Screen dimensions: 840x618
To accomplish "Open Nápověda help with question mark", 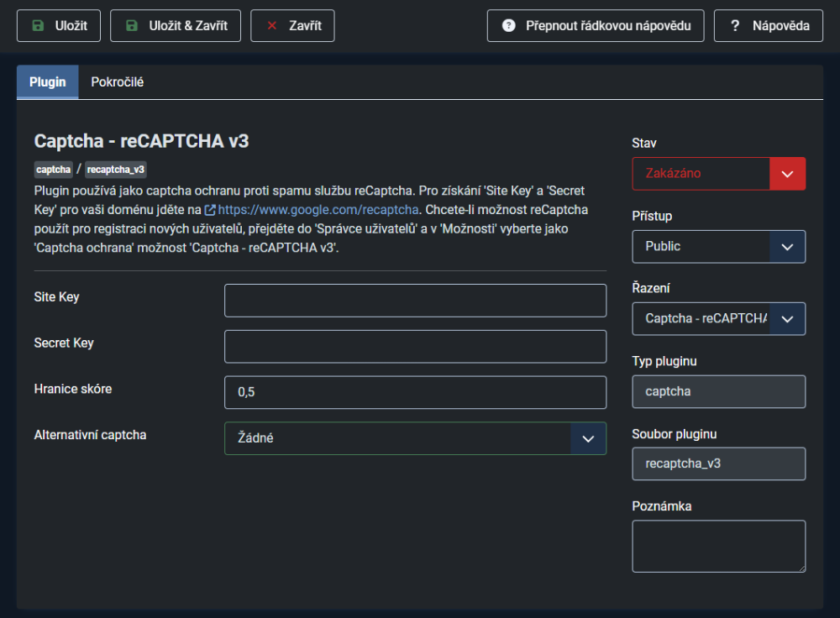I will pos(768,26).
